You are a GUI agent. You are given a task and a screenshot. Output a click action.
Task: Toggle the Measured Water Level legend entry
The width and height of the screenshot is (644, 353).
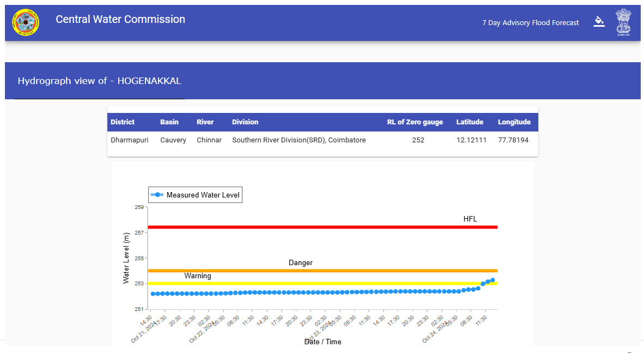click(195, 195)
